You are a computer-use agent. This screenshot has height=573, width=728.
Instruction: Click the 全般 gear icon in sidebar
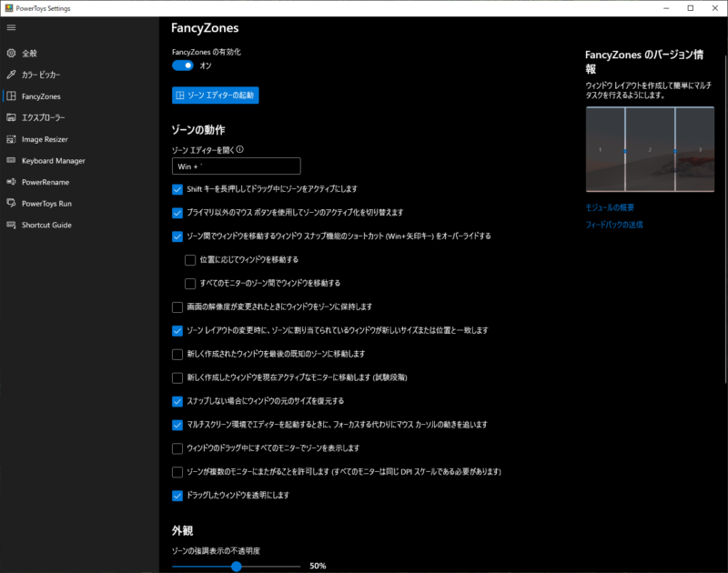pyautogui.click(x=11, y=53)
